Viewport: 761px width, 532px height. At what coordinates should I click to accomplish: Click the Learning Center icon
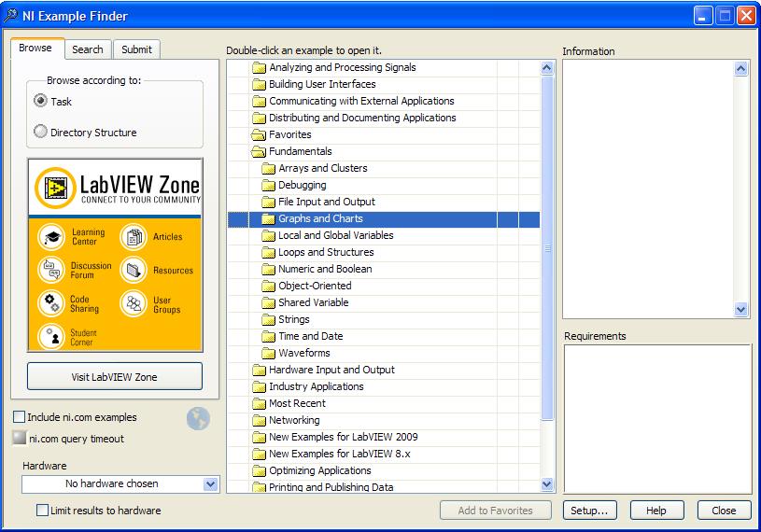click(x=51, y=237)
